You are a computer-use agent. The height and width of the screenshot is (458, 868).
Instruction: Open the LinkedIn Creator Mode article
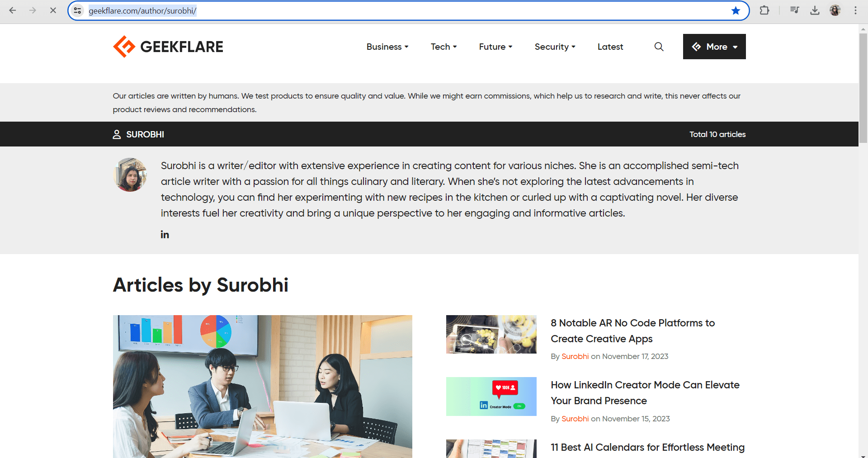tap(645, 392)
